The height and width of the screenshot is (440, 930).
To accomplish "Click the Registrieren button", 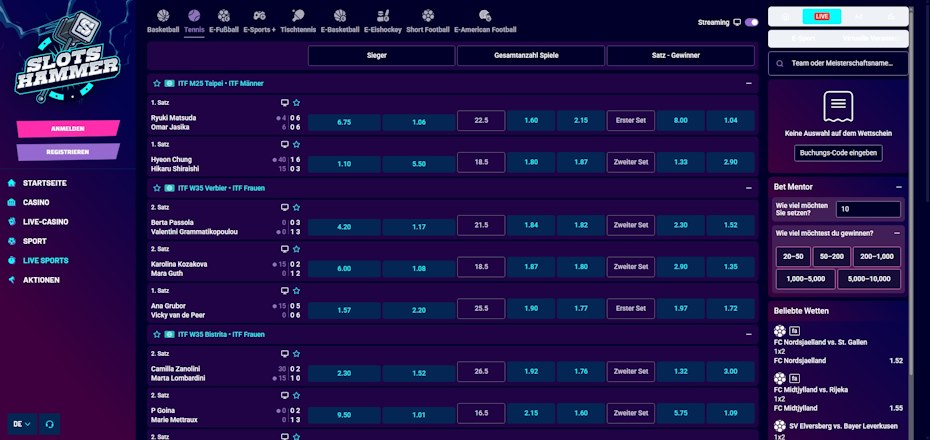I will [x=68, y=152].
